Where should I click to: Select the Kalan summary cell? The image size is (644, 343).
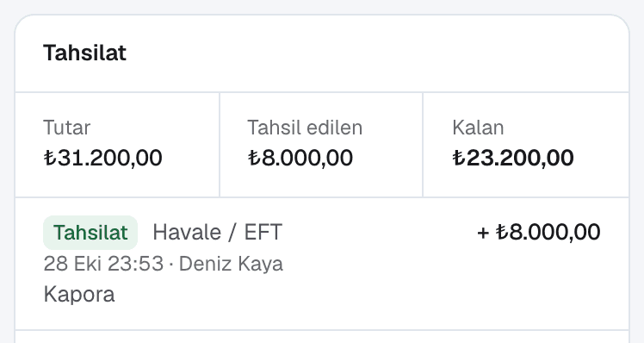click(526, 145)
